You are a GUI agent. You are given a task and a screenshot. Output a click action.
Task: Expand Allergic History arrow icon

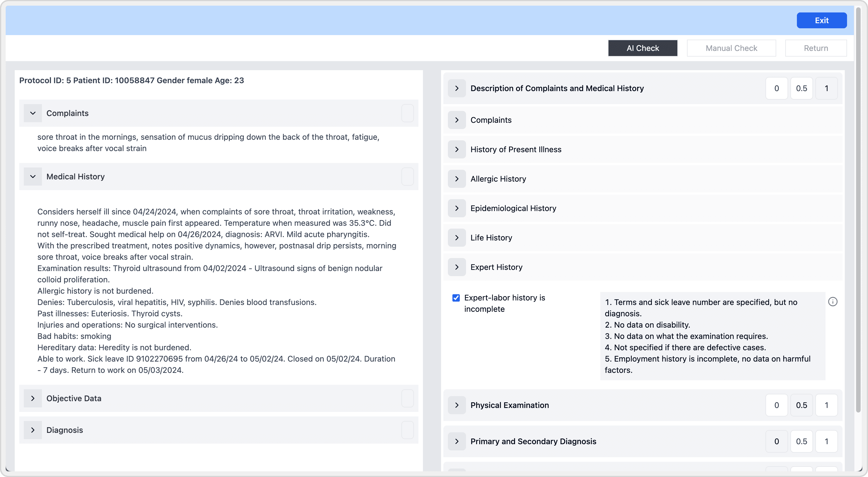pyautogui.click(x=457, y=179)
